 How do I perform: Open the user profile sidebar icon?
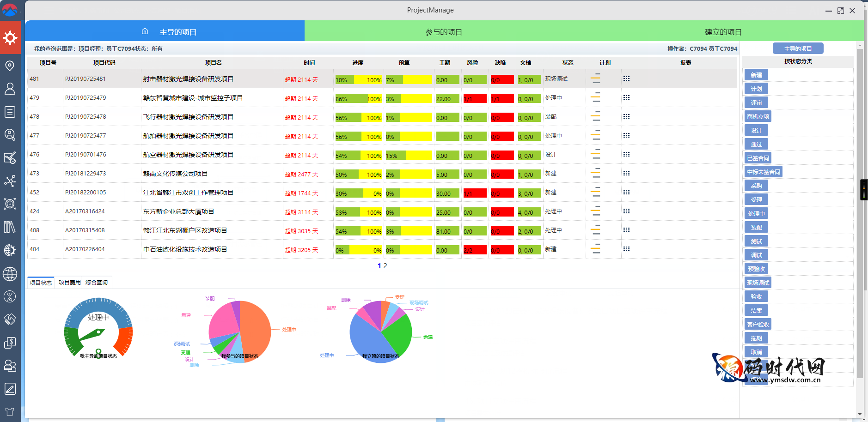coord(10,89)
